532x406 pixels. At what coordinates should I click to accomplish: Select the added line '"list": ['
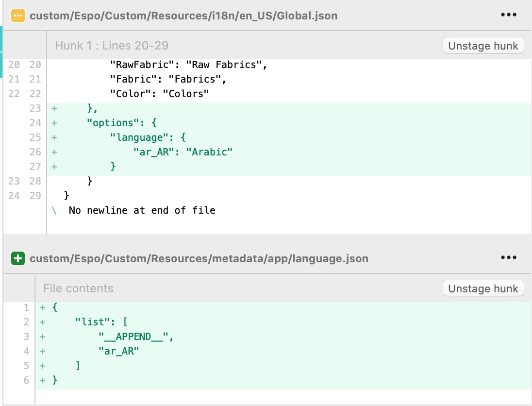[101, 322]
